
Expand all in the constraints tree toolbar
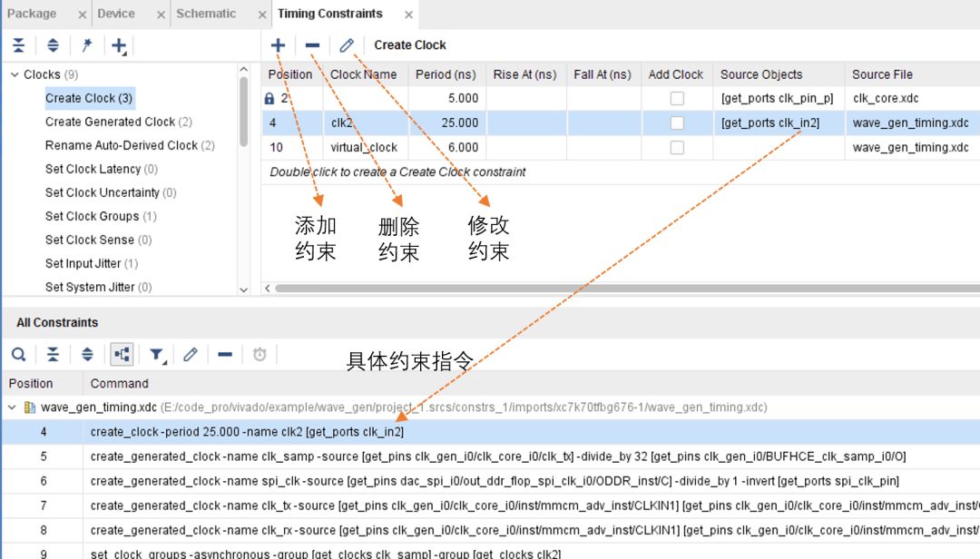54,45
